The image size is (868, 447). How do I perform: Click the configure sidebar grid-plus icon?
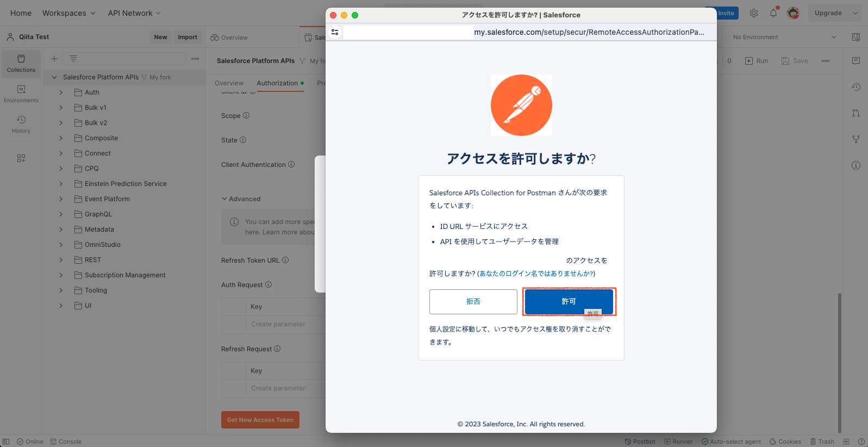[21, 158]
